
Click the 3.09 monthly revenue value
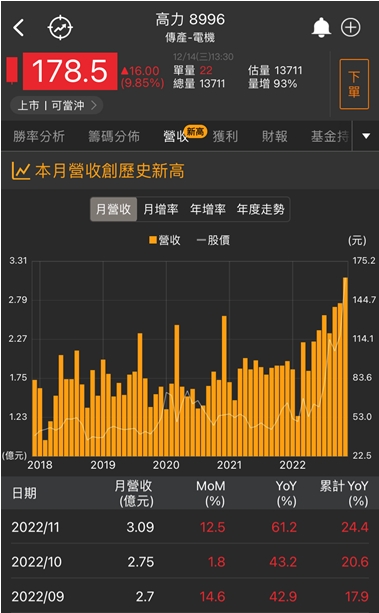point(140,527)
